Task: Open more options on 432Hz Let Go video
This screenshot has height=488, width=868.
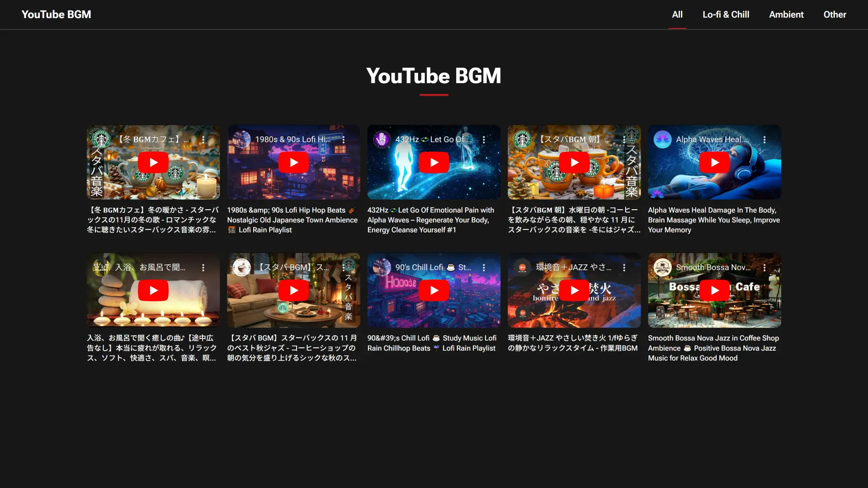Action: tap(484, 140)
